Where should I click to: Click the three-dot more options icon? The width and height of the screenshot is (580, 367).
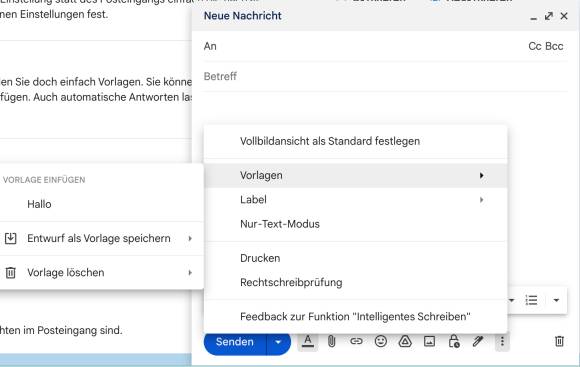pyautogui.click(x=502, y=341)
